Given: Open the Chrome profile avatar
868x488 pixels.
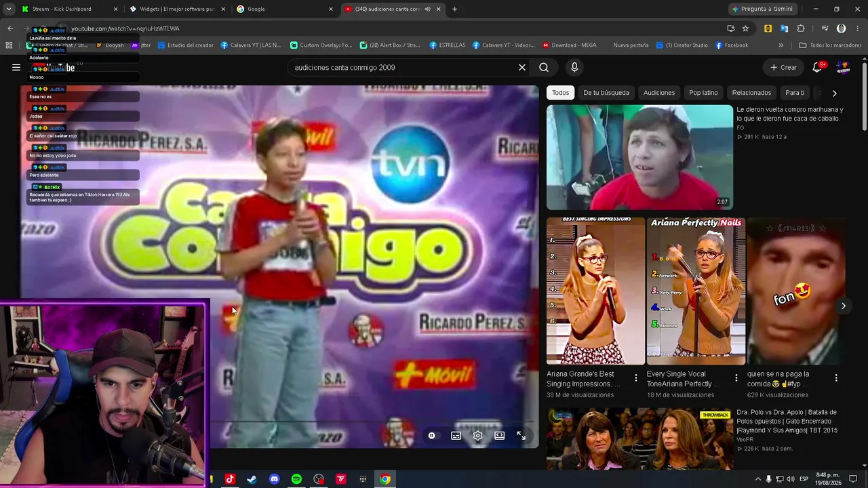Looking at the screenshot, I should (x=841, y=28).
